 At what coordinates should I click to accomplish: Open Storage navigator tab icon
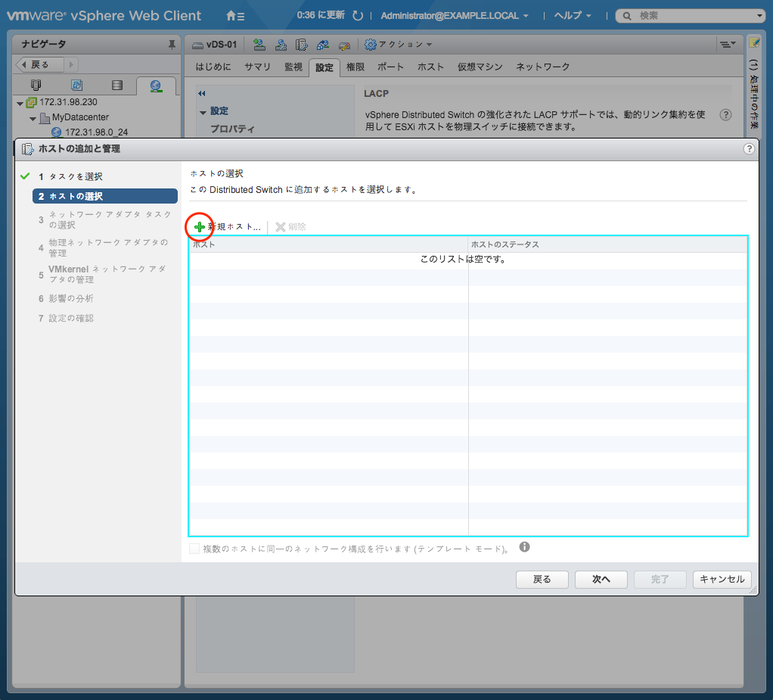(117, 86)
